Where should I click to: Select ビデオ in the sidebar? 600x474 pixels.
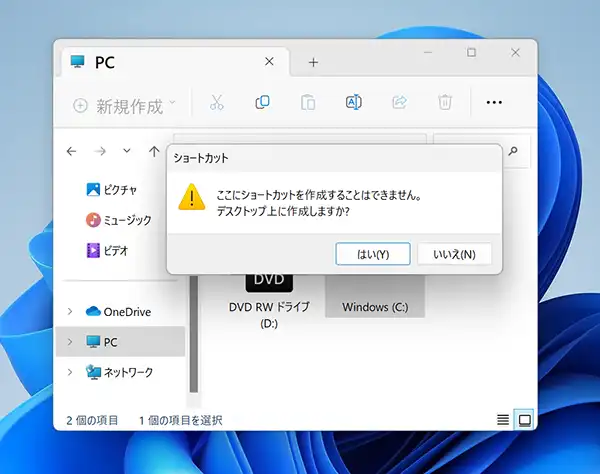[x=107, y=251]
